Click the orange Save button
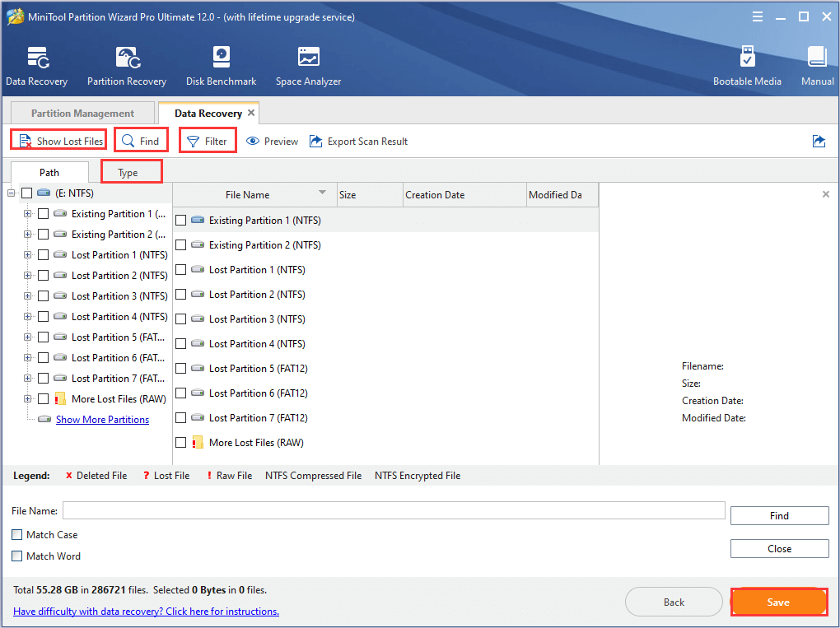The height and width of the screenshot is (628, 840). [x=778, y=602]
